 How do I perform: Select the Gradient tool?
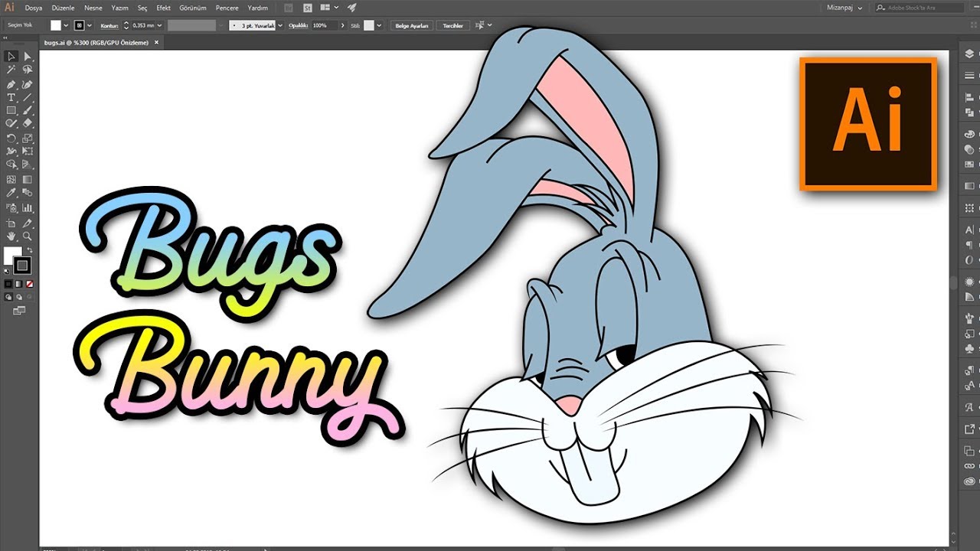coord(28,180)
